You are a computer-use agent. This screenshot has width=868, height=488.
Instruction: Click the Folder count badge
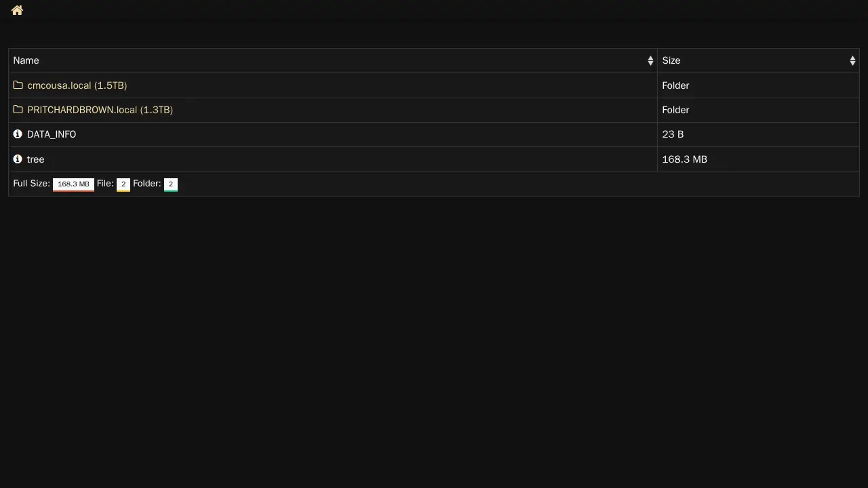point(171,184)
